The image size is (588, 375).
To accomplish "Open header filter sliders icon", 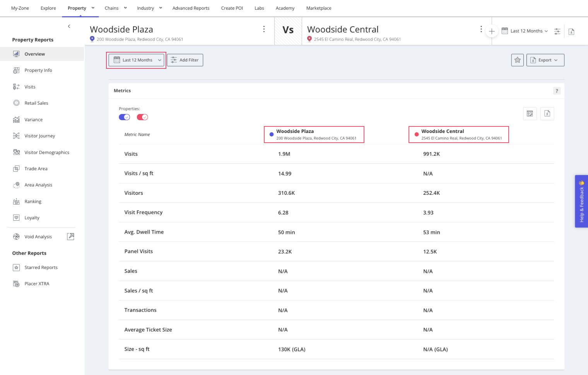I will pos(557,31).
